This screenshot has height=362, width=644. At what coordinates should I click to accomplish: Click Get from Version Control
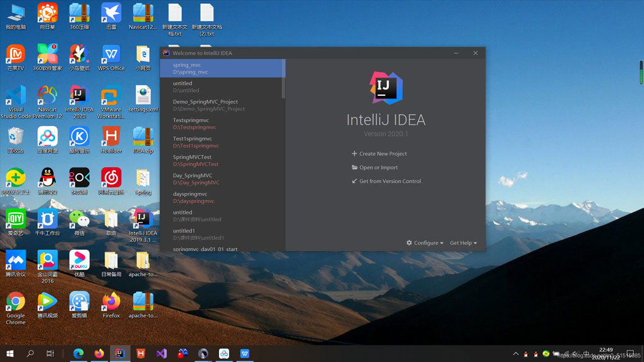pos(390,182)
